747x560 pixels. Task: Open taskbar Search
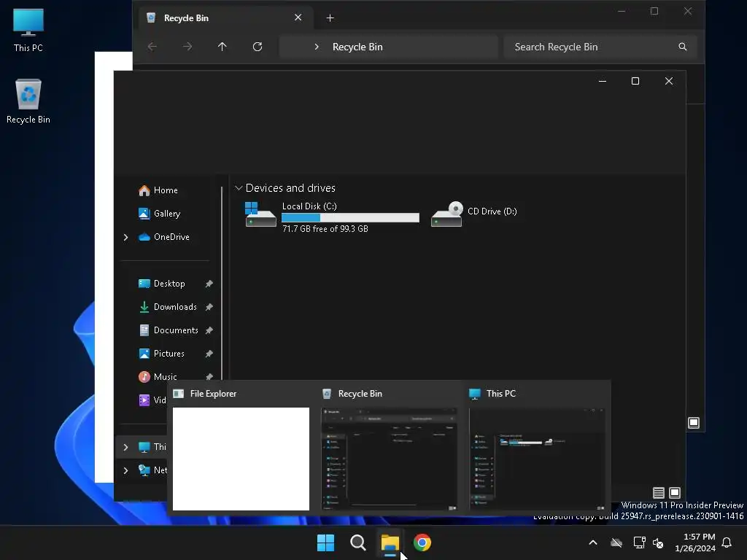(357, 542)
